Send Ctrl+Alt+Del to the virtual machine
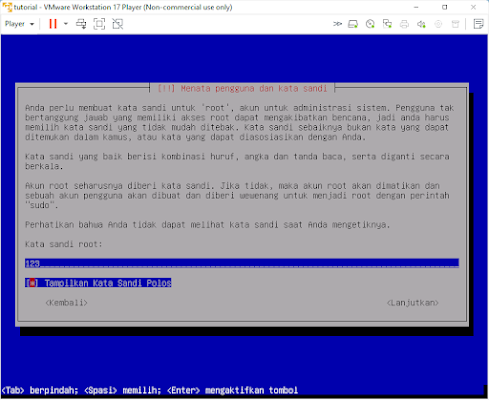The height and width of the screenshot is (400, 489). (x=81, y=24)
